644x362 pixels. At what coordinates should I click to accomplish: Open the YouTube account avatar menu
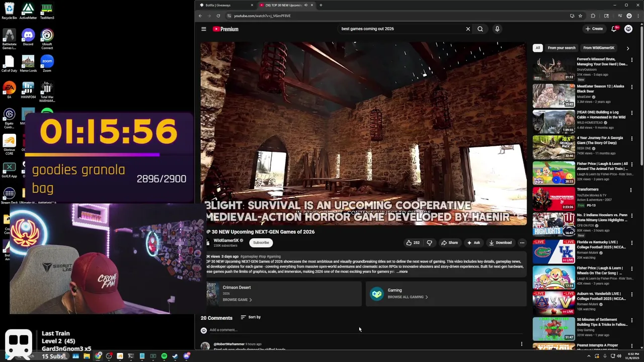[x=628, y=29]
